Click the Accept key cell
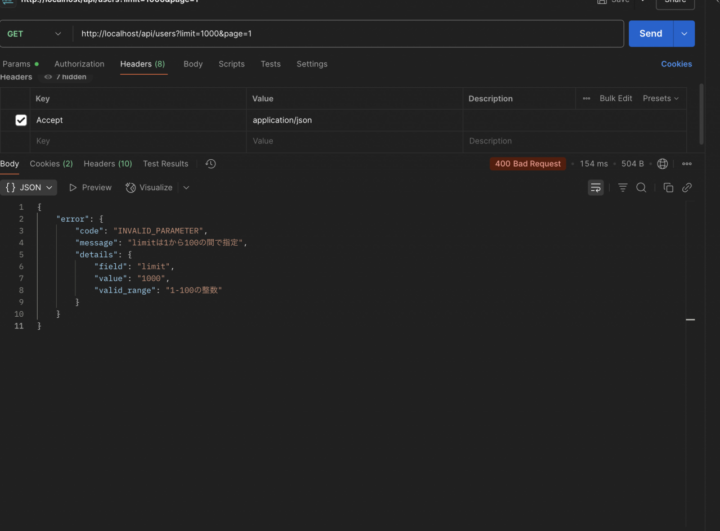Image resolution: width=720 pixels, height=531 pixels. click(x=138, y=120)
